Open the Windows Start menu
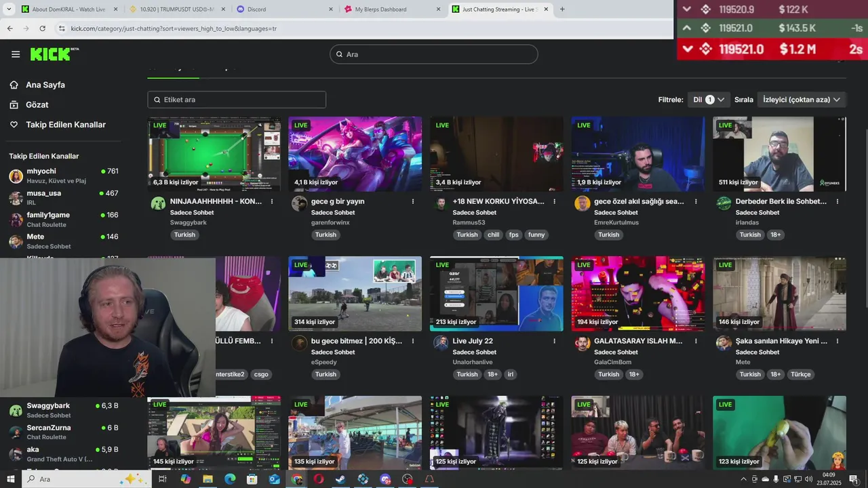Image resolution: width=868 pixels, height=488 pixels. click(11, 479)
